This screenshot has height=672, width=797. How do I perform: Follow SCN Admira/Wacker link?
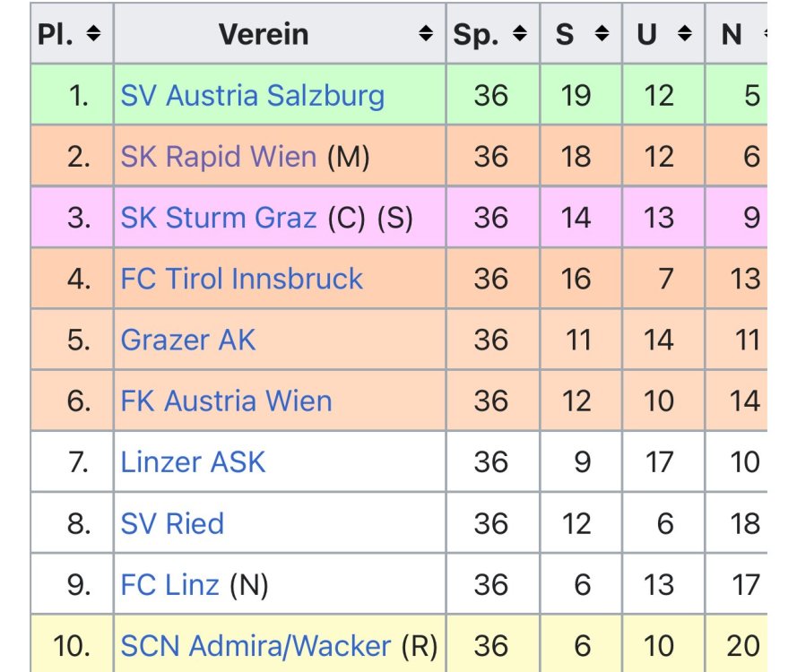tap(256, 645)
